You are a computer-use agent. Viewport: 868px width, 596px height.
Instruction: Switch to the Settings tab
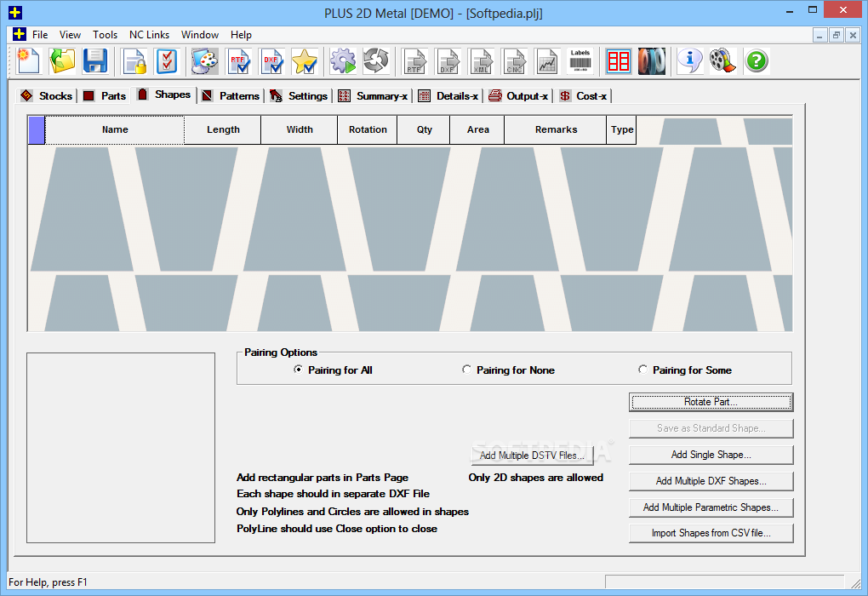coord(299,96)
